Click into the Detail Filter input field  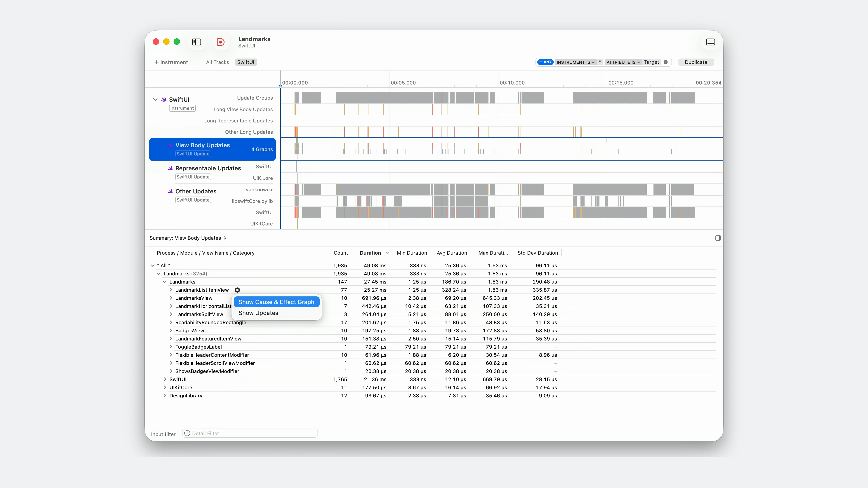[x=253, y=433]
